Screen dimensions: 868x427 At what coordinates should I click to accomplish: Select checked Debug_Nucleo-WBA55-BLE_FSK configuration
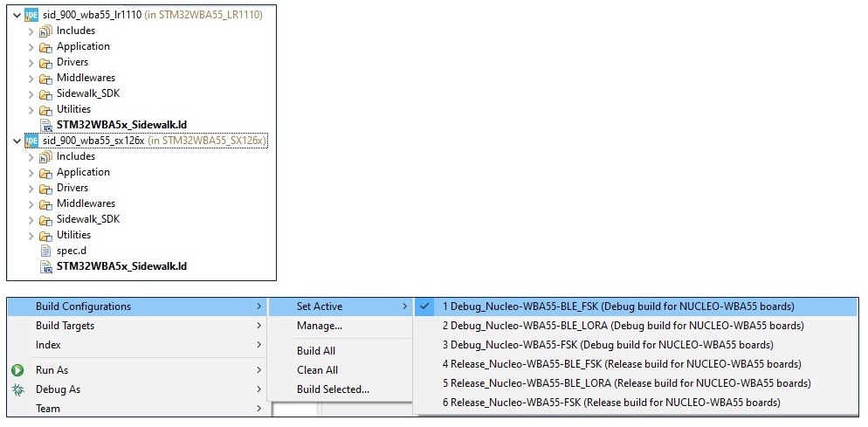click(x=636, y=306)
